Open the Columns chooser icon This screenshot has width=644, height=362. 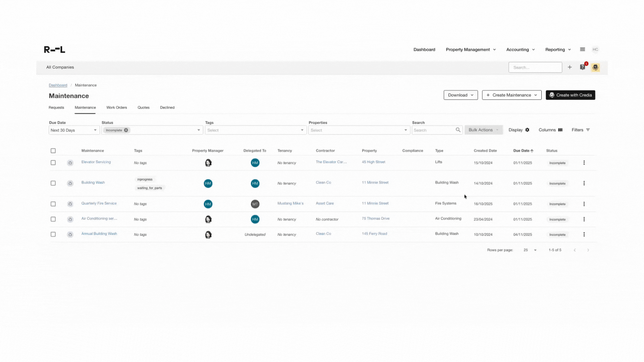560,130
